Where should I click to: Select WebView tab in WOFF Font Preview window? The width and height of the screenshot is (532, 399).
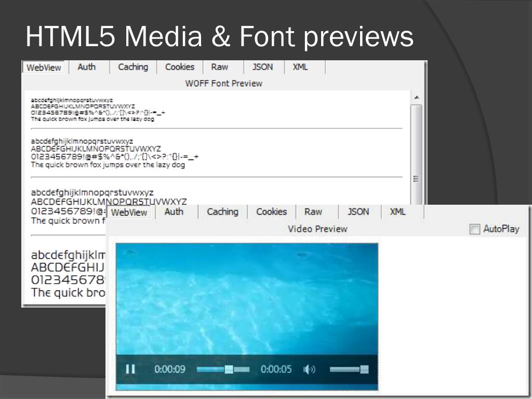tap(44, 68)
